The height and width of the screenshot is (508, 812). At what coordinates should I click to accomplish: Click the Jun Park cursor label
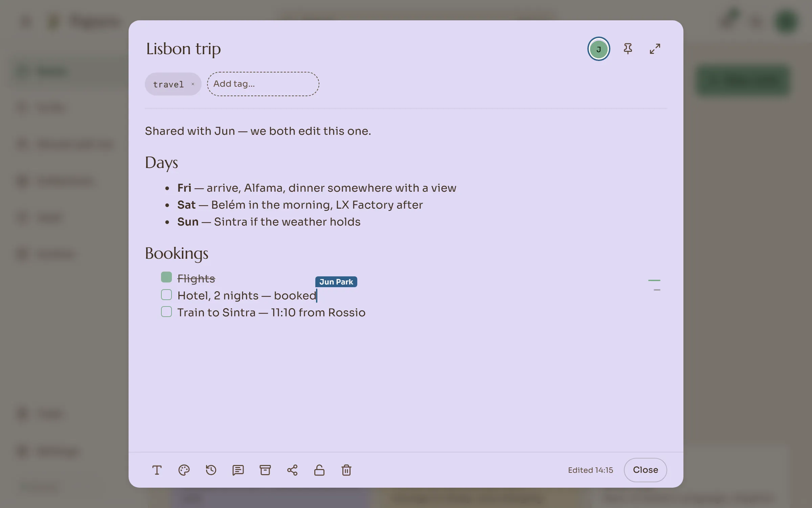(336, 282)
